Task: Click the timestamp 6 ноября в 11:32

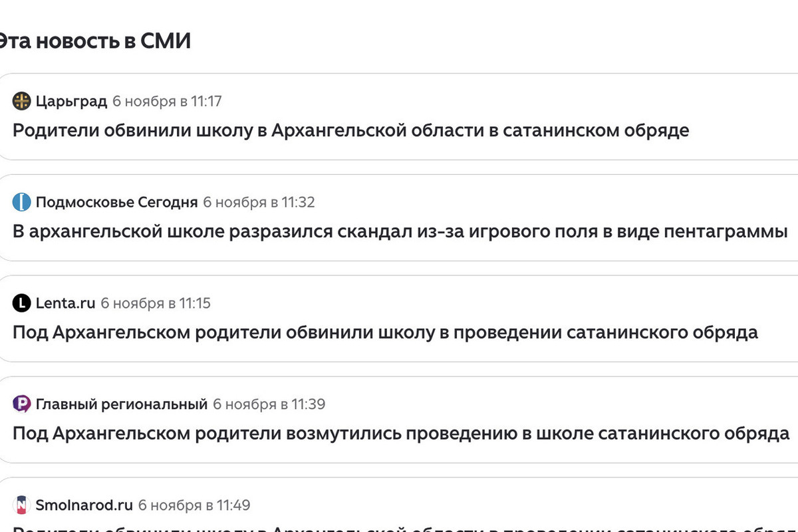Action: pos(259,202)
